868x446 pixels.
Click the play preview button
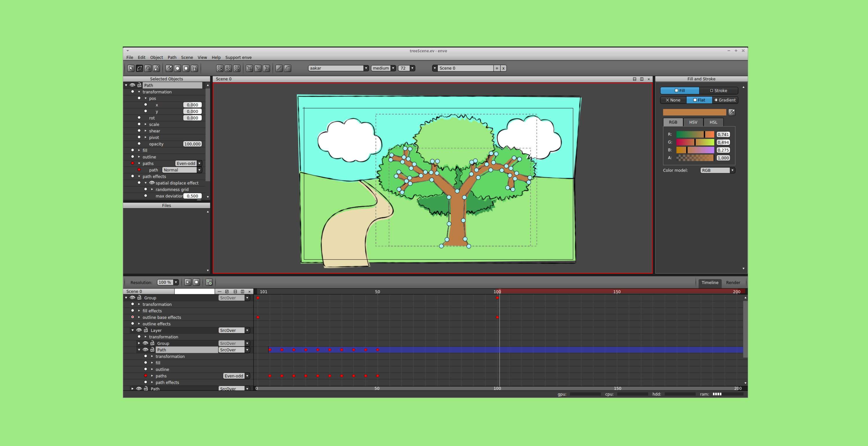[188, 282]
